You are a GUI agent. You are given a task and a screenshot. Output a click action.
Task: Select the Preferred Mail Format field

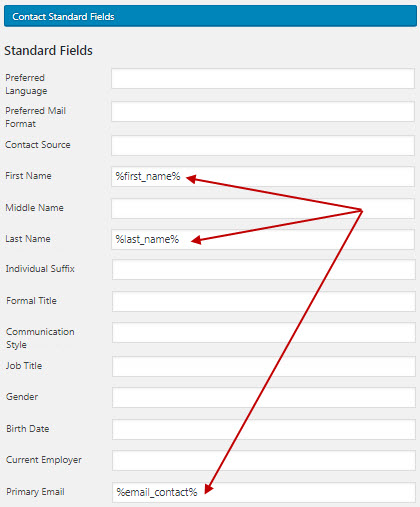pyautogui.click(x=263, y=112)
